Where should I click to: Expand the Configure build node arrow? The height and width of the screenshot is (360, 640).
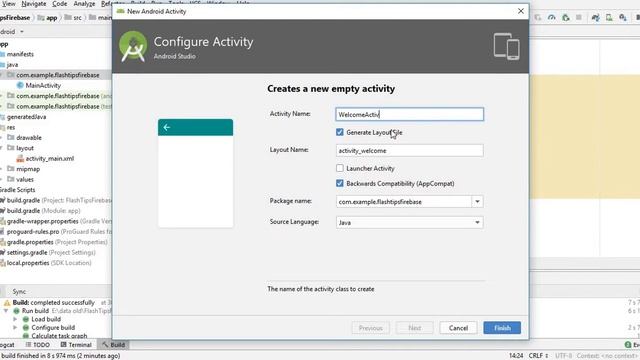(x=15, y=328)
